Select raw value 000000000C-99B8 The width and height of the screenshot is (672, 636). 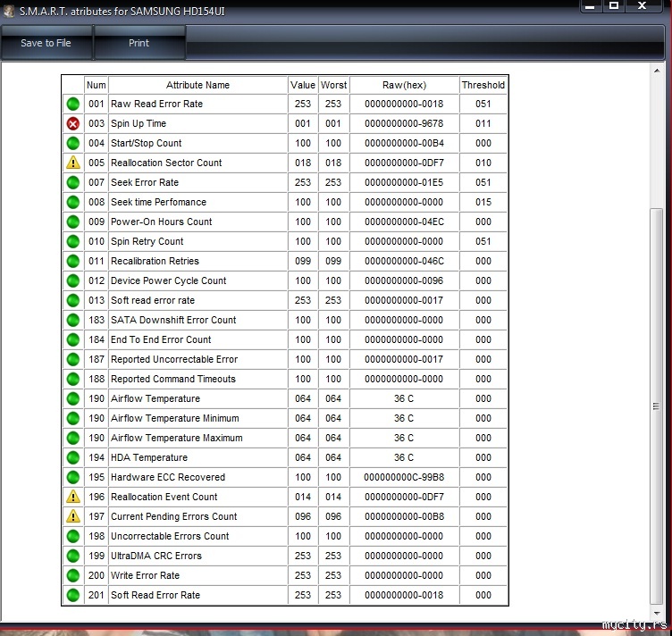tap(404, 477)
